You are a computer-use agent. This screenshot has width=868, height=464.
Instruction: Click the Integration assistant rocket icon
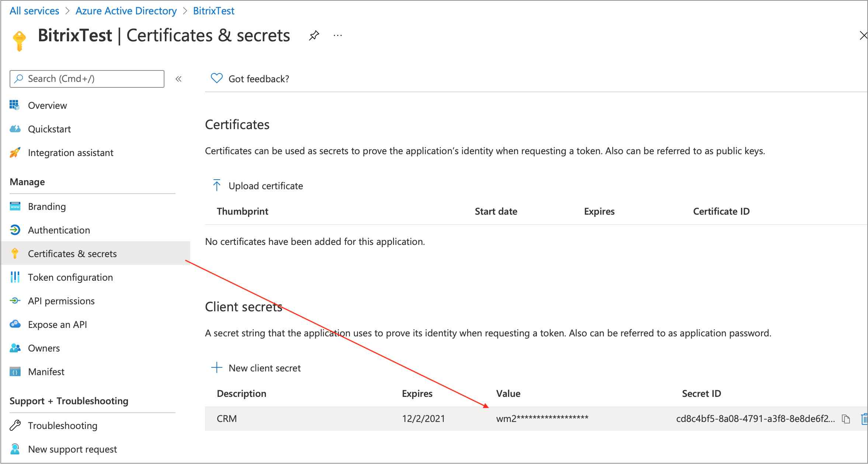[x=15, y=152]
